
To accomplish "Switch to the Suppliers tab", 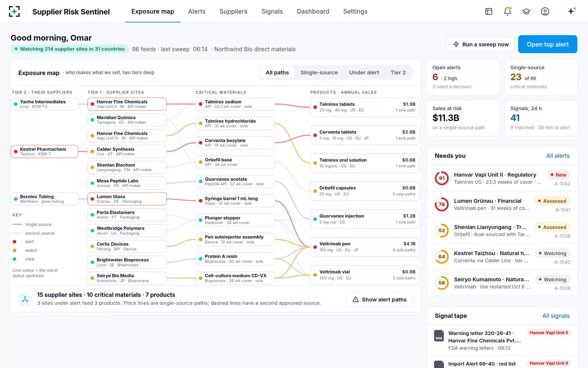I will coord(234,11).
